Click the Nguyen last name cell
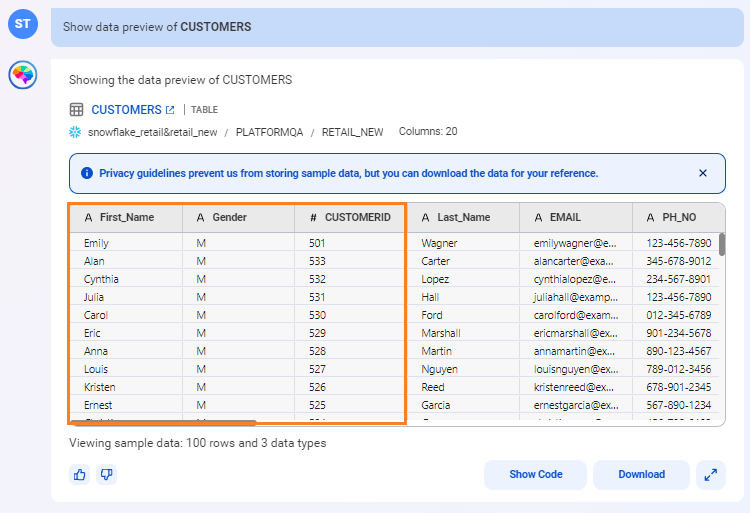This screenshot has width=750, height=513. pyautogui.click(x=463, y=369)
